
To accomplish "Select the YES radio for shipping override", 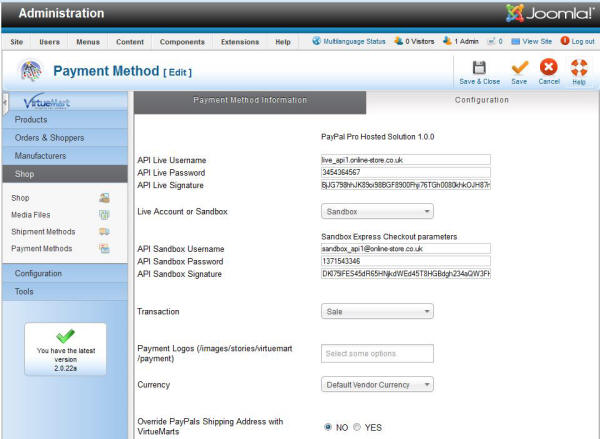I will tap(357, 427).
